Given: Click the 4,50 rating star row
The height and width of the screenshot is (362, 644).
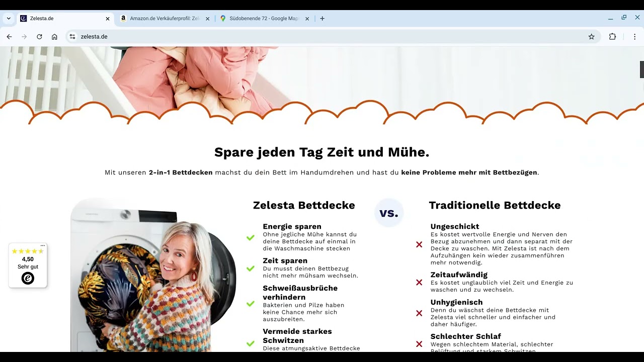Looking at the screenshot, I should tap(28, 251).
